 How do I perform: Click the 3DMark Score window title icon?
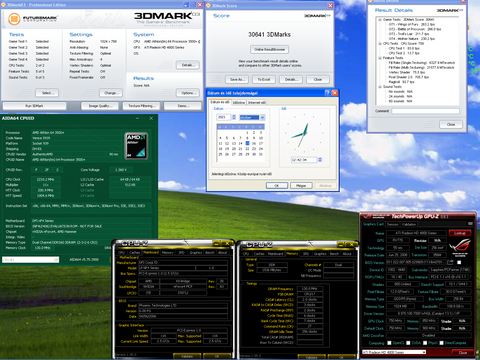(x=208, y=6)
